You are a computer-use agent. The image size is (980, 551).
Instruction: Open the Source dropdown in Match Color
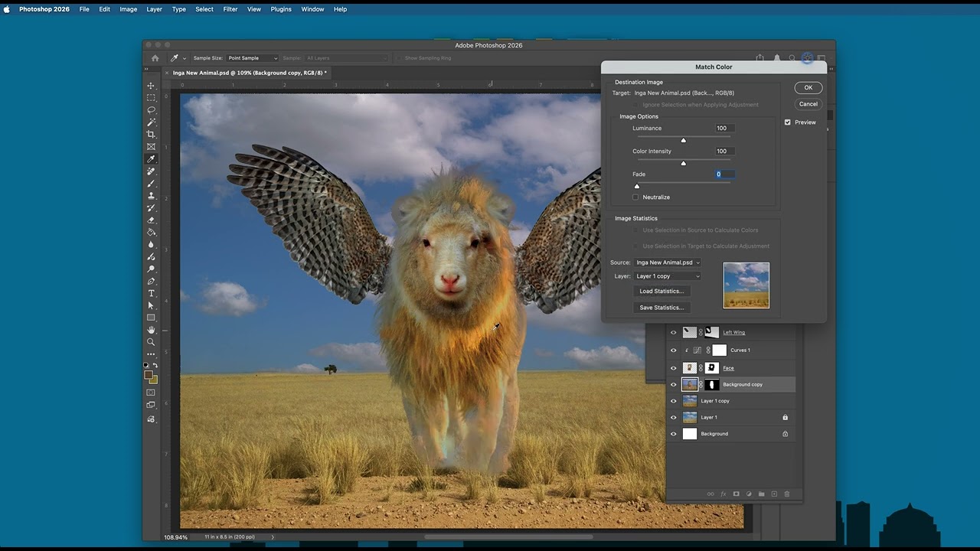point(668,262)
